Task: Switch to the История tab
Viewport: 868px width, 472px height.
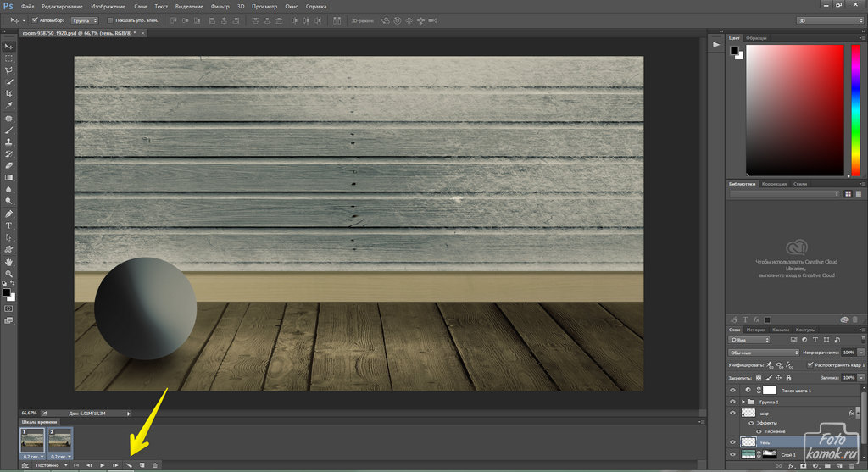Action: pos(756,330)
